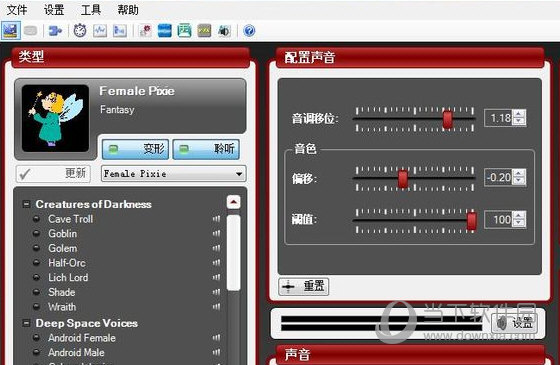
Task: Click the -0.20 offset value field
Action: [499, 177]
